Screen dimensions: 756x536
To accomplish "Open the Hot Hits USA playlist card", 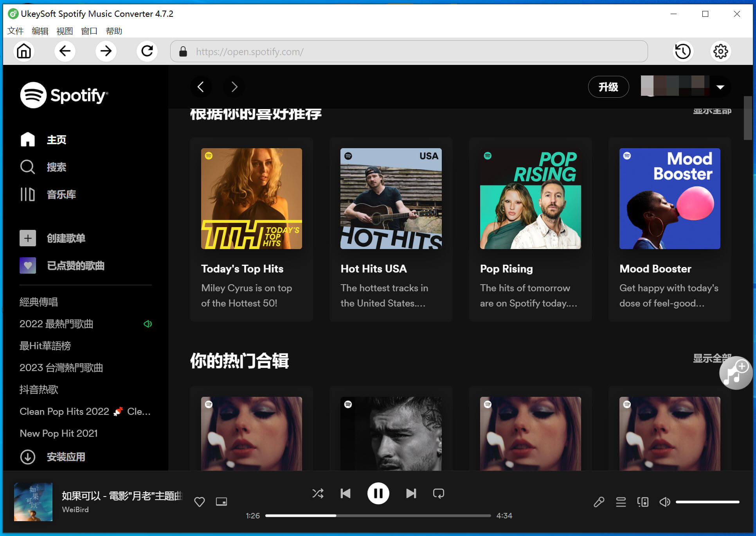I will tap(391, 229).
